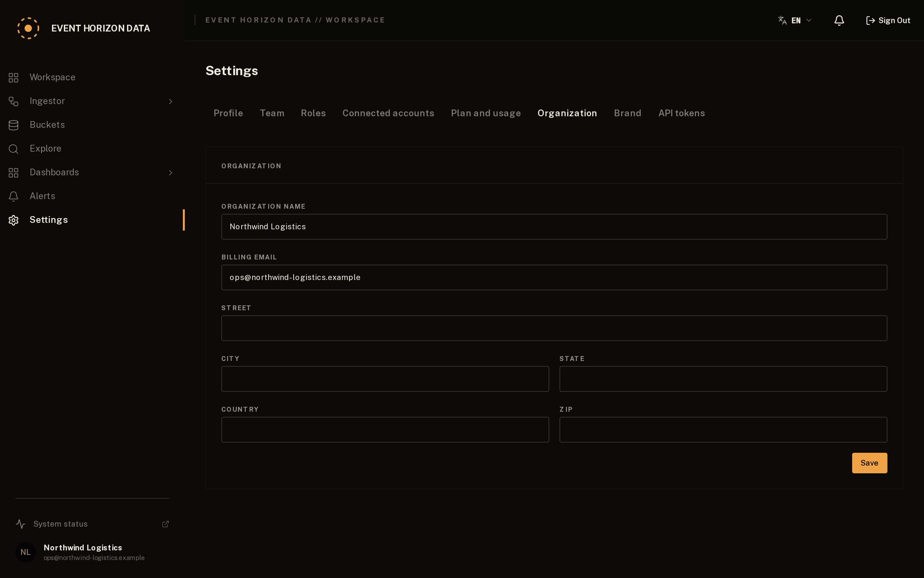Focus the Organization Name field
The image size is (924, 578).
[x=554, y=227]
